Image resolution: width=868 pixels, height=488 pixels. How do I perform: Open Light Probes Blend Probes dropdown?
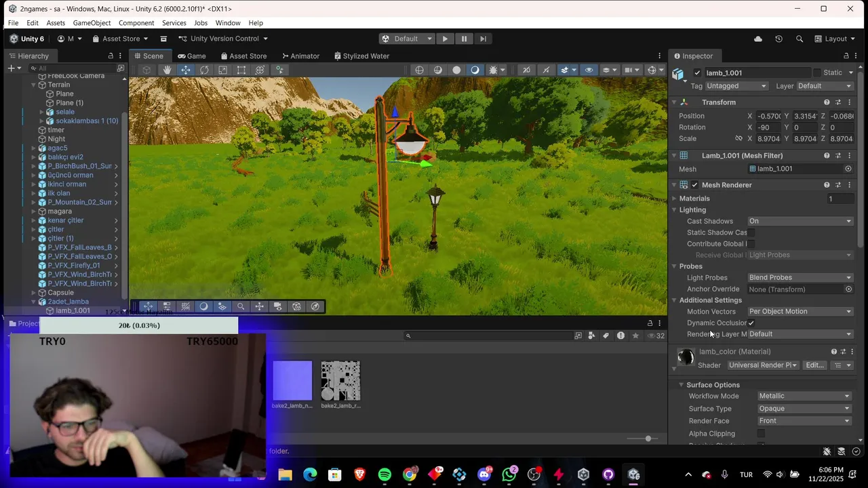tap(800, 277)
